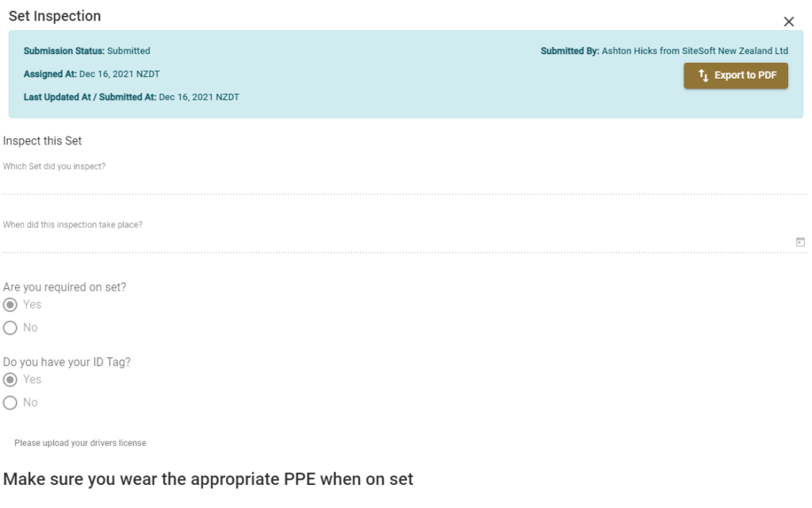Click the PPE reminder heading

(209, 479)
